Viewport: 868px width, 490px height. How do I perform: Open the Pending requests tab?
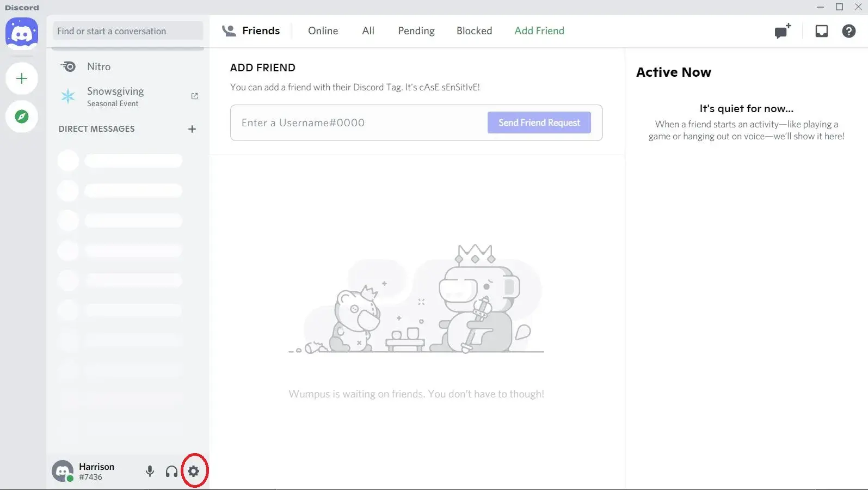416,31
